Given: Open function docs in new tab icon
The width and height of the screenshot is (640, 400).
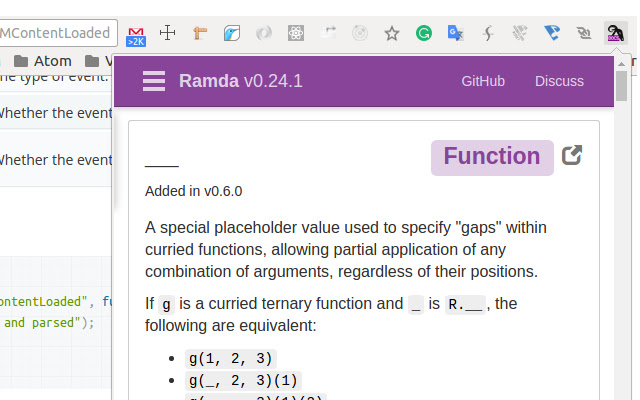Looking at the screenshot, I should pyautogui.click(x=572, y=155).
